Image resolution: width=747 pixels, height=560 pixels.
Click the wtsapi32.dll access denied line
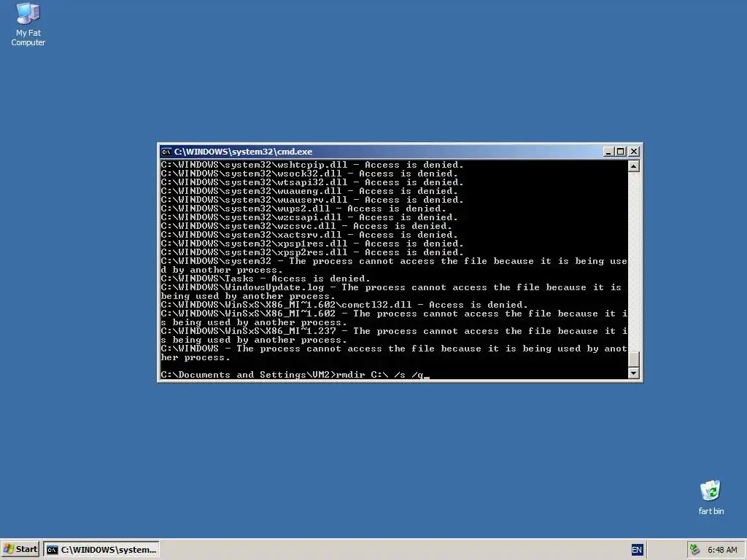coord(312,182)
